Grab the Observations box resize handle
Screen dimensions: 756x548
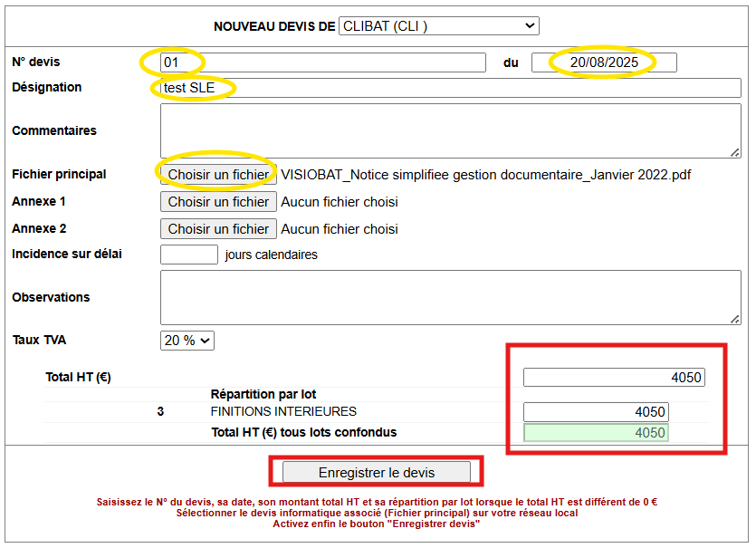click(x=735, y=319)
